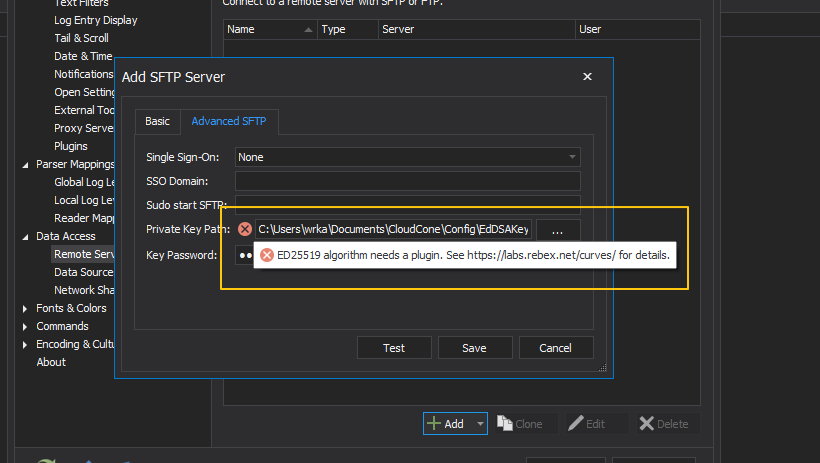Select Proxy Server settings item
Image resolution: width=820 pixels, height=463 pixels.
(84, 128)
